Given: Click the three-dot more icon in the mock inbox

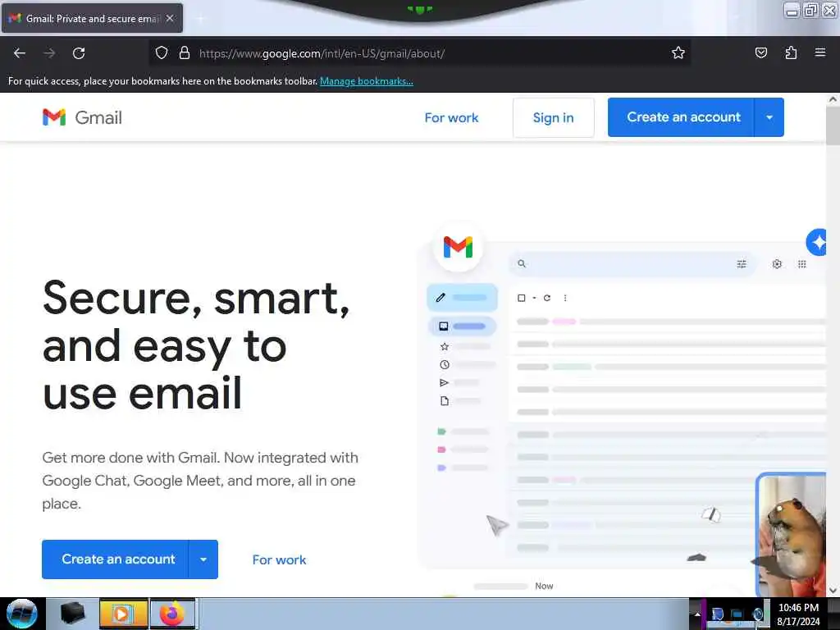Looking at the screenshot, I should [565, 298].
